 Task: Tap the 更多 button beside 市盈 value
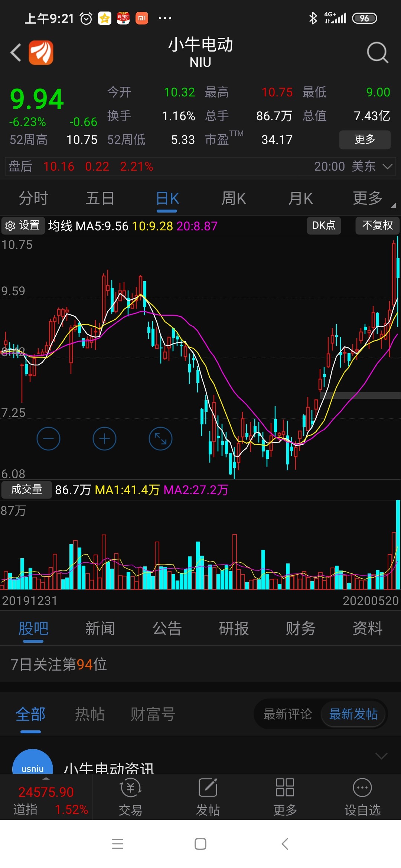(x=365, y=139)
